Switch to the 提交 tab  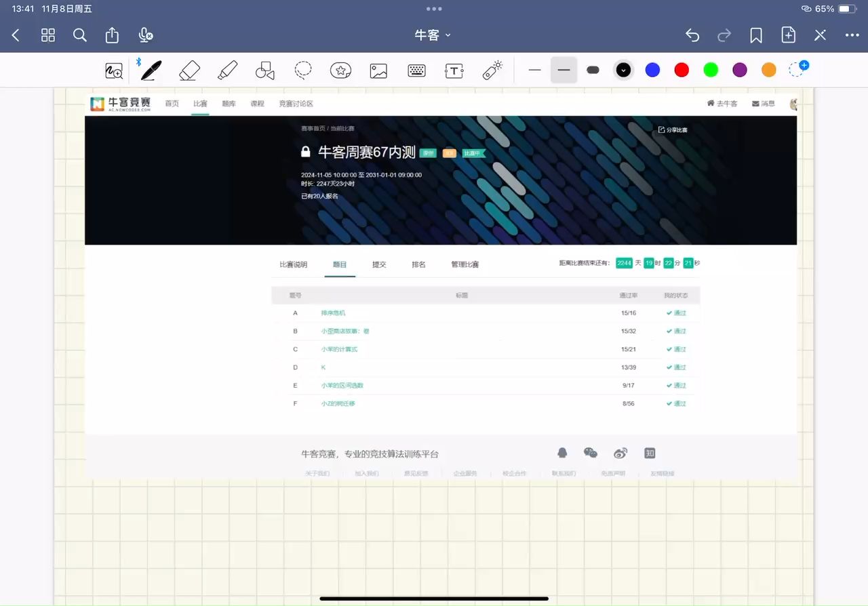pos(379,264)
